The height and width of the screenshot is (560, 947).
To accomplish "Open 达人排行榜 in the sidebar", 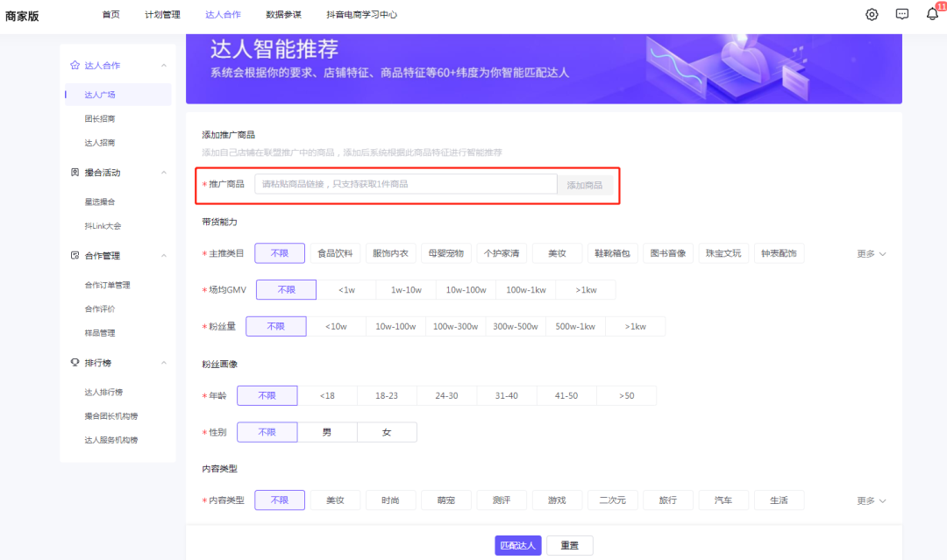I will (x=103, y=393).
